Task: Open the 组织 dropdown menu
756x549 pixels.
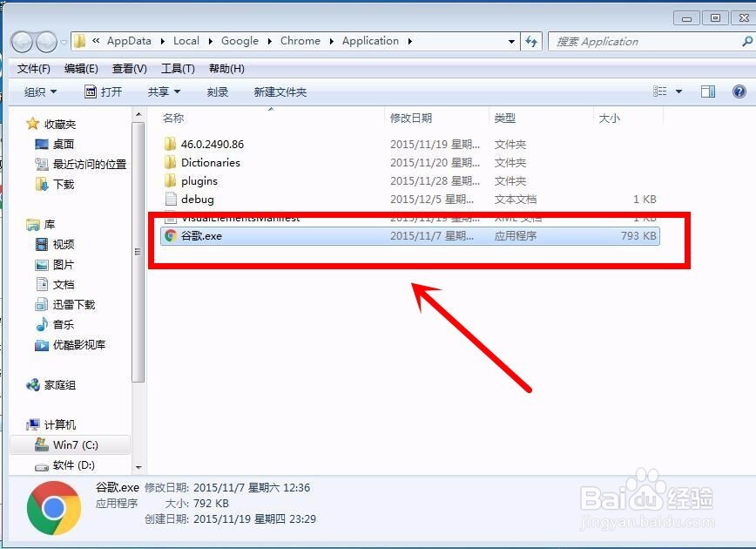Action: (38, 91)
